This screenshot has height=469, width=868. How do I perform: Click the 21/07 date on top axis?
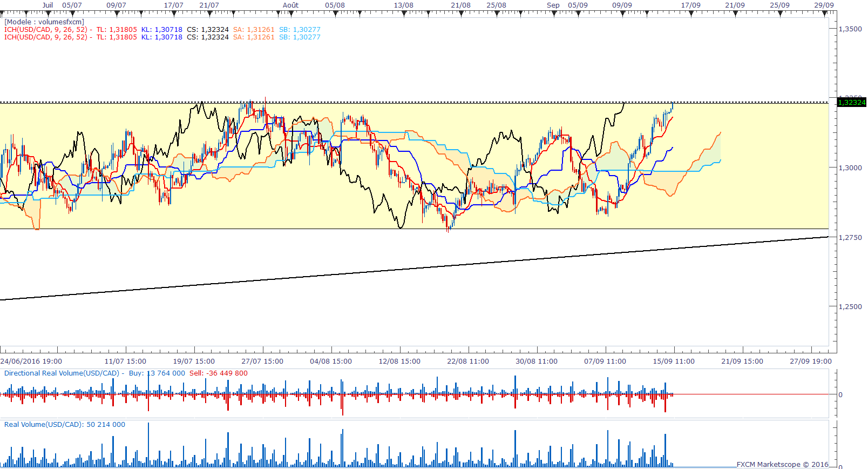point(209,5)
